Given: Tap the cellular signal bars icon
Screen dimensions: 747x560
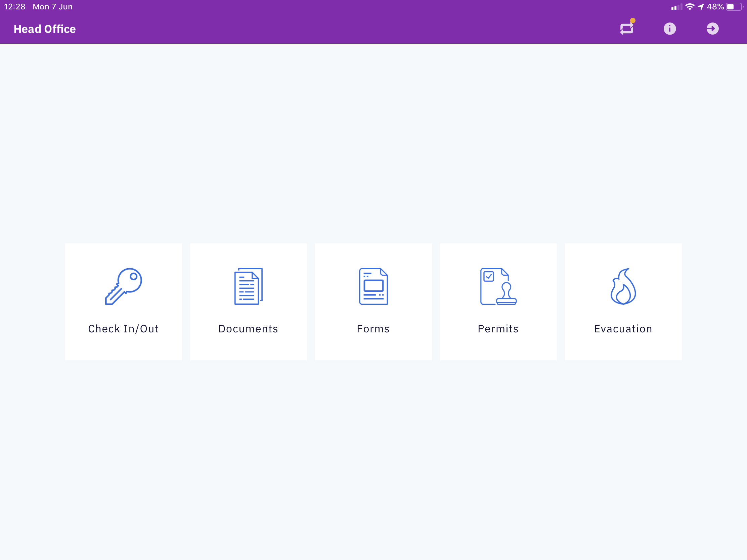Looking at the screenshot, I should (676, 7).
